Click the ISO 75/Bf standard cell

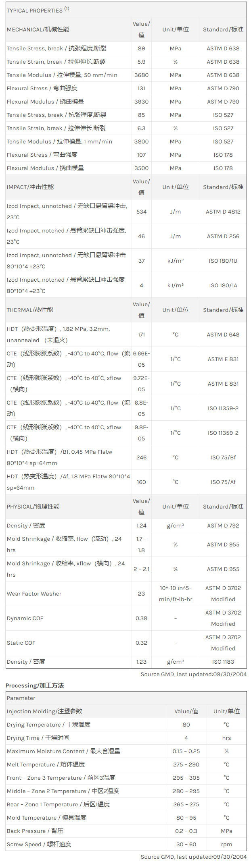[x=223, y=457]
